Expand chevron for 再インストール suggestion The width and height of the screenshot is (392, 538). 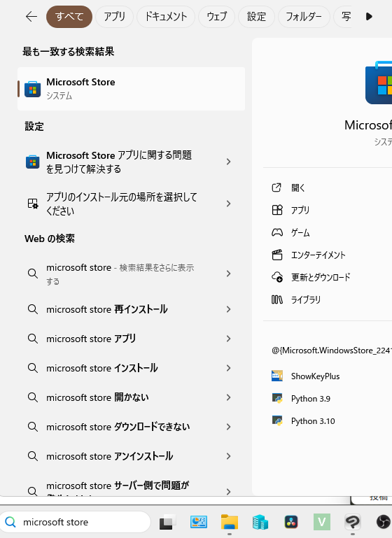coord(229,309)
